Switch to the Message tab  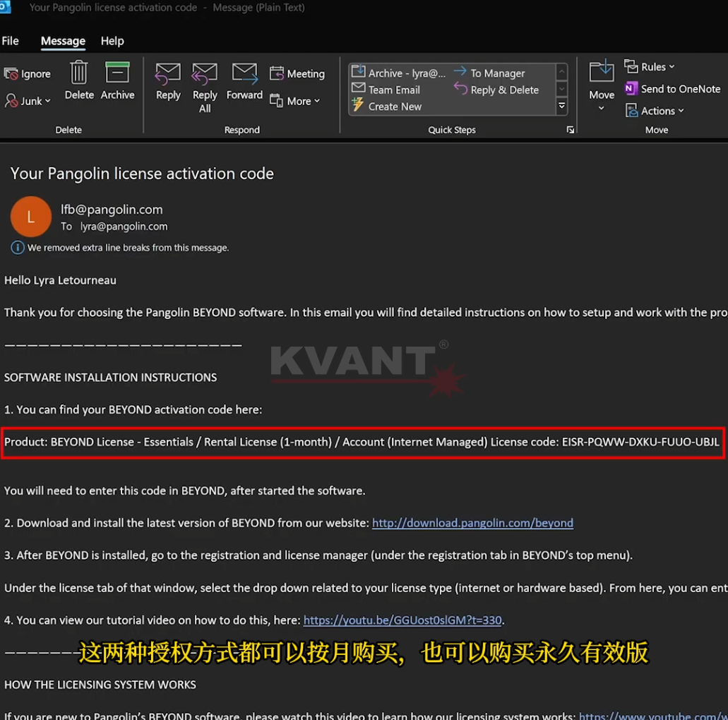click(x=63, y=41)
